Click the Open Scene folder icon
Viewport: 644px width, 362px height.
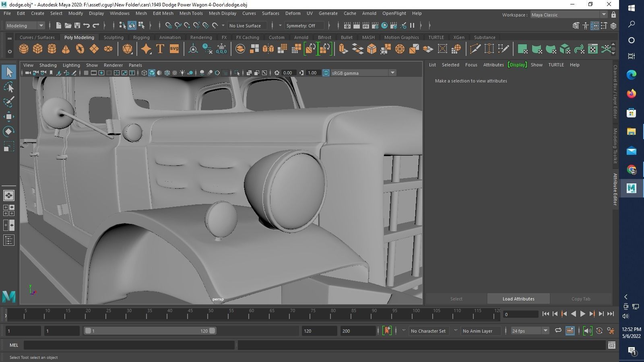(68, 26)
